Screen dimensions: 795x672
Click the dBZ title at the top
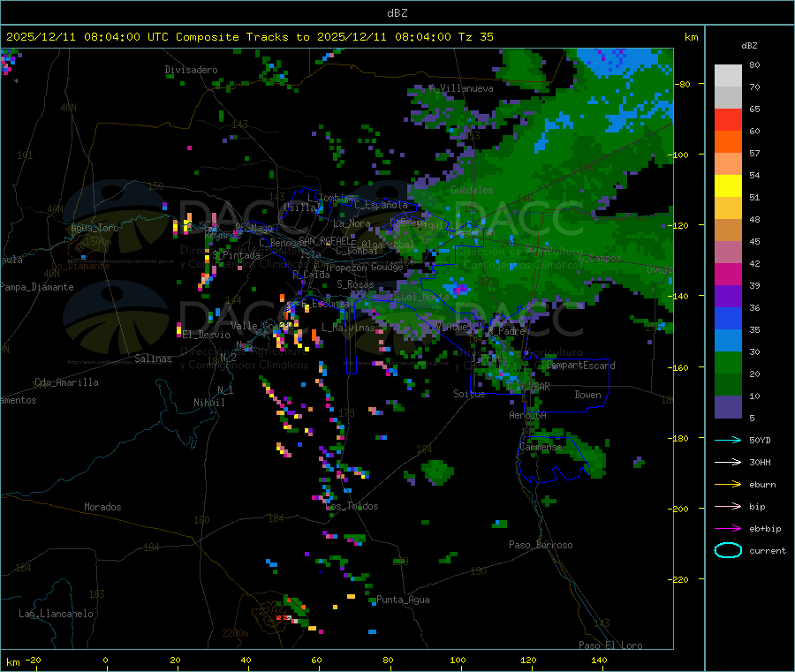pos(397,13)
